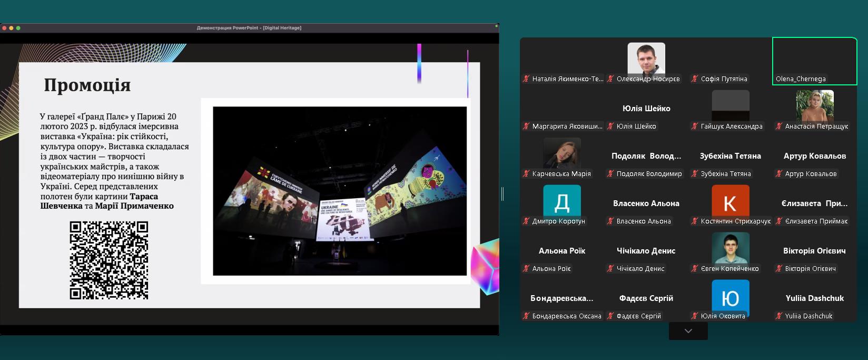This screenshot has width=868, height=360.
Task: Click the divider handle between slide and gallery
Action: (502, 194)
